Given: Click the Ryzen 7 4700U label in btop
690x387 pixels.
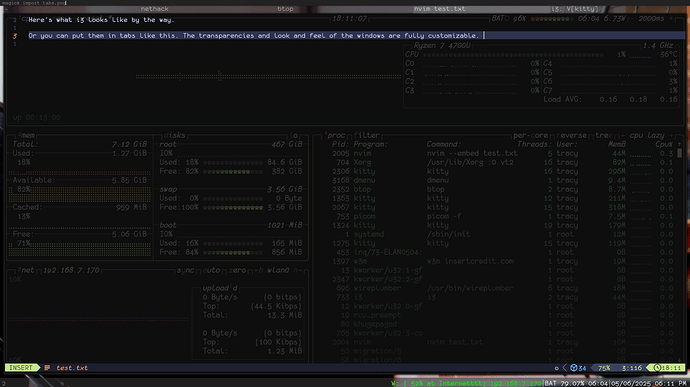Looking at the screenshot, I should click(442, 45).
